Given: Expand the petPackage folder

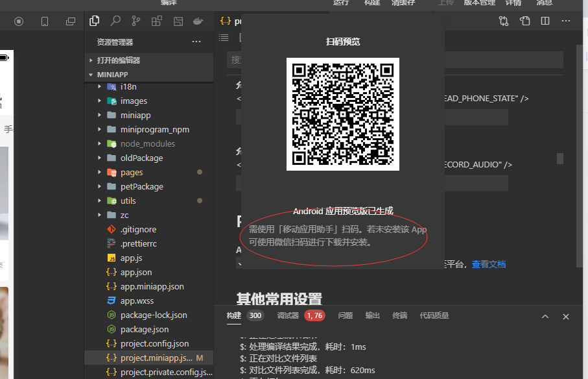Looking at the screenshot, I should point(149,186).
